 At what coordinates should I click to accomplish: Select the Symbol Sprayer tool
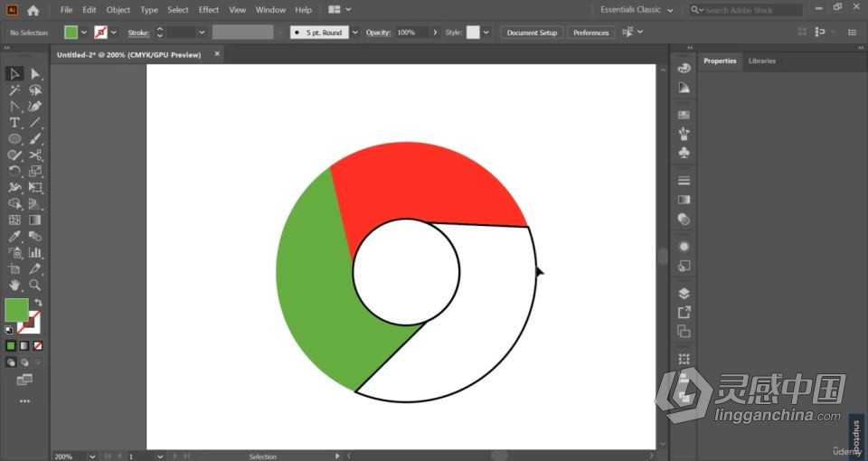tap(14, 252)
